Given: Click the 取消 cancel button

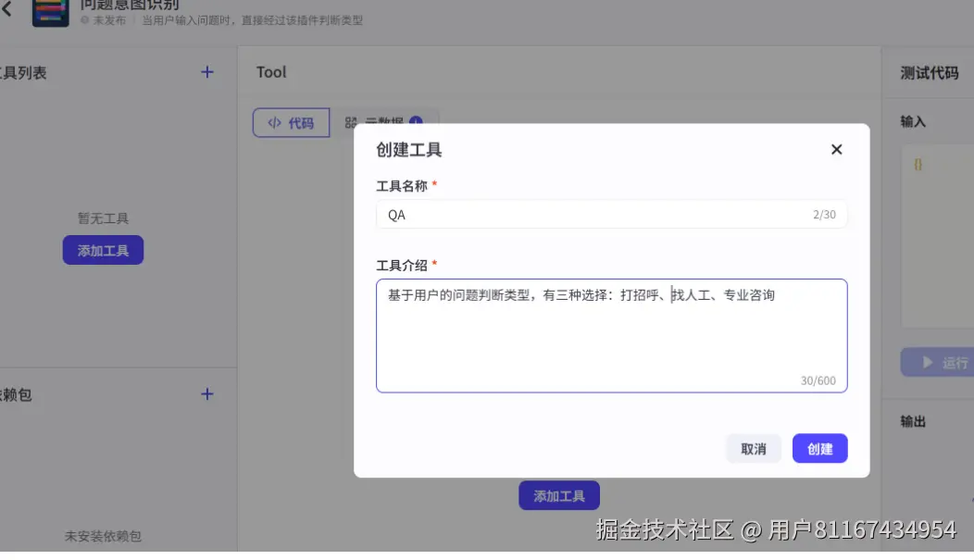Looking at the screenshot, I should click(753, 448).
